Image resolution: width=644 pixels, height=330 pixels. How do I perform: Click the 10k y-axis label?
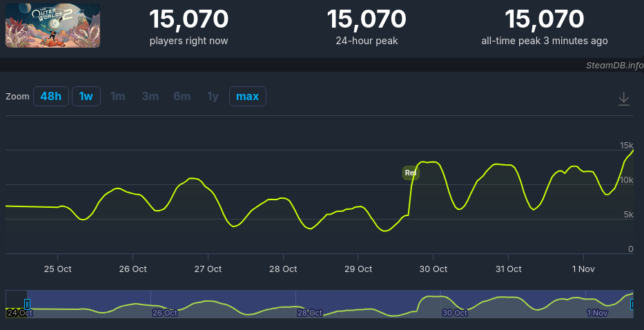pos(627,180)
